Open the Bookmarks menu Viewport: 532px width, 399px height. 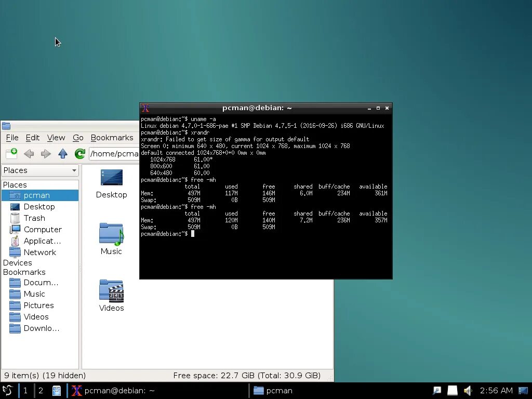(112, 138)
